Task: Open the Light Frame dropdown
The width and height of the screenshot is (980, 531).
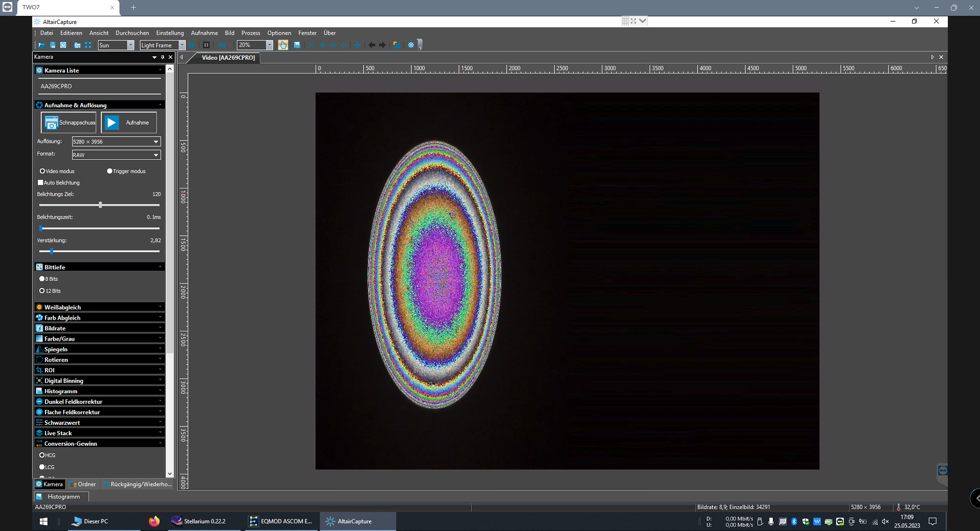Action: 162,45
